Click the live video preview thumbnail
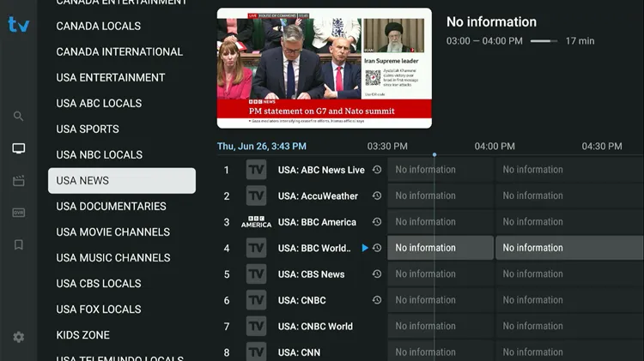644x361 pixels. pyautogui.click(x=324, y=68)
